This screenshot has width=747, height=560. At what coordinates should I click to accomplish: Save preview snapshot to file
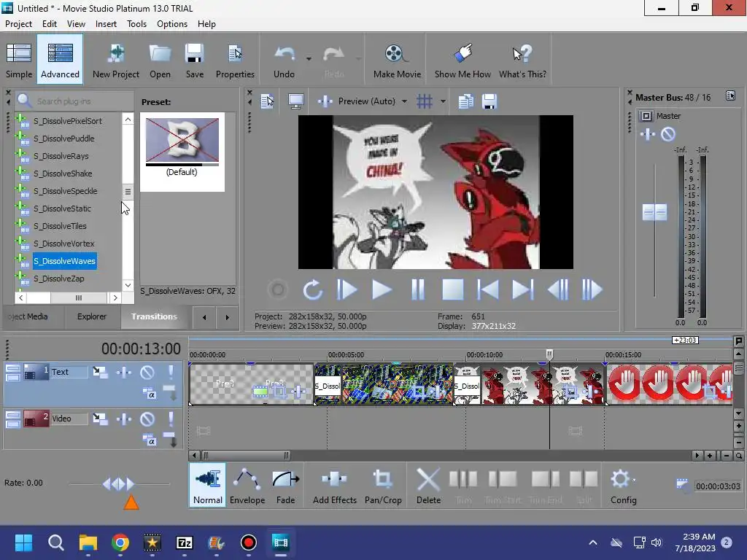(x=489, y=101)
